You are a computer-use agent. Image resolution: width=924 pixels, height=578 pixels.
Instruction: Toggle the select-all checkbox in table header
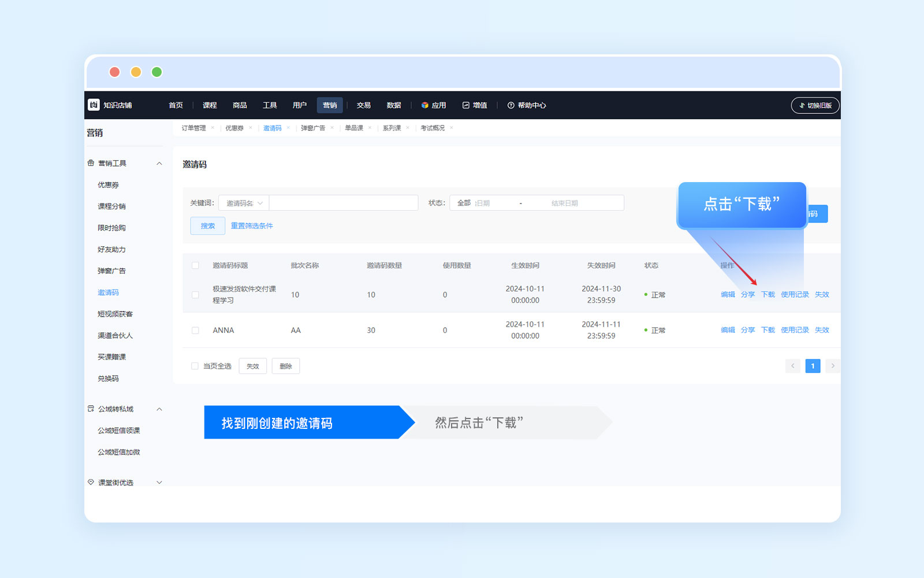click(195, 265)
